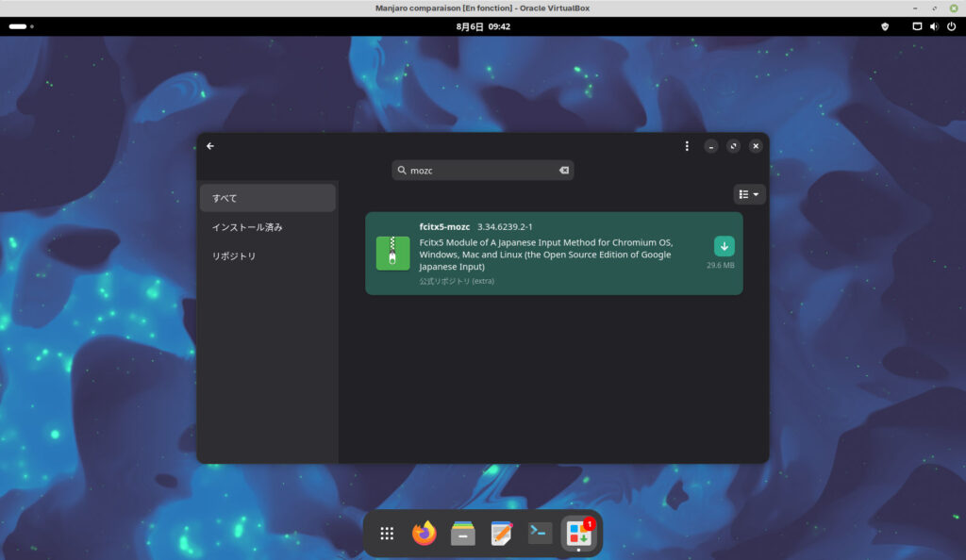This screenshot has width=966, height=560.
Task: Select the すべて category
Action: click(x=267, y=198)
